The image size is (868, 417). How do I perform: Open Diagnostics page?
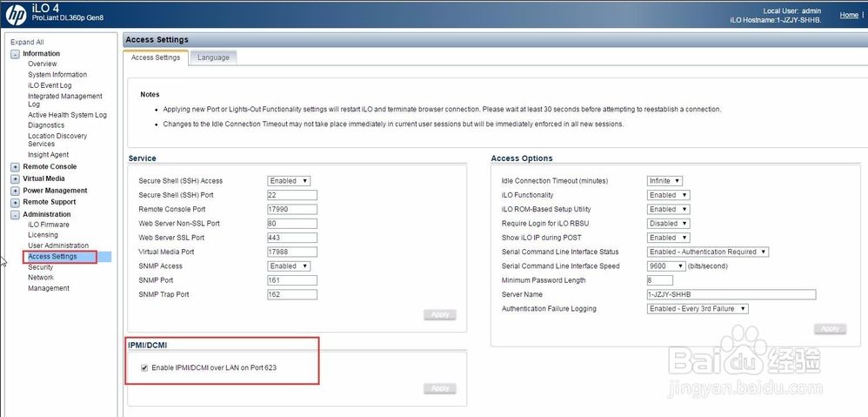(46, 125)
